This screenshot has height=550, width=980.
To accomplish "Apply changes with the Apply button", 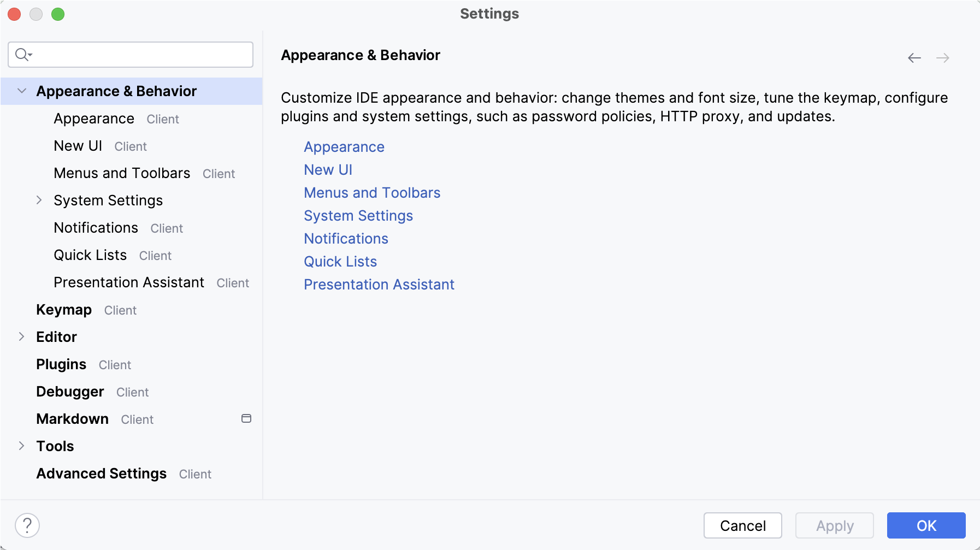I will click(x=834, y=525).
